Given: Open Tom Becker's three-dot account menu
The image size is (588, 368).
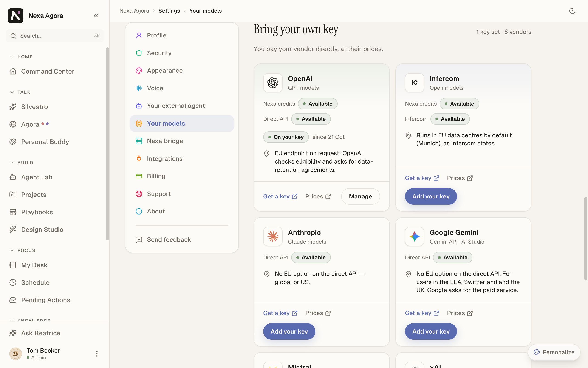Looking at the screenshot, I should pos(97,354).
